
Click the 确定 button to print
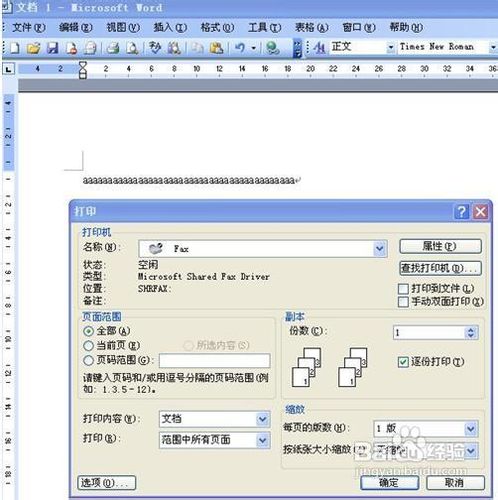click(389, 483)
